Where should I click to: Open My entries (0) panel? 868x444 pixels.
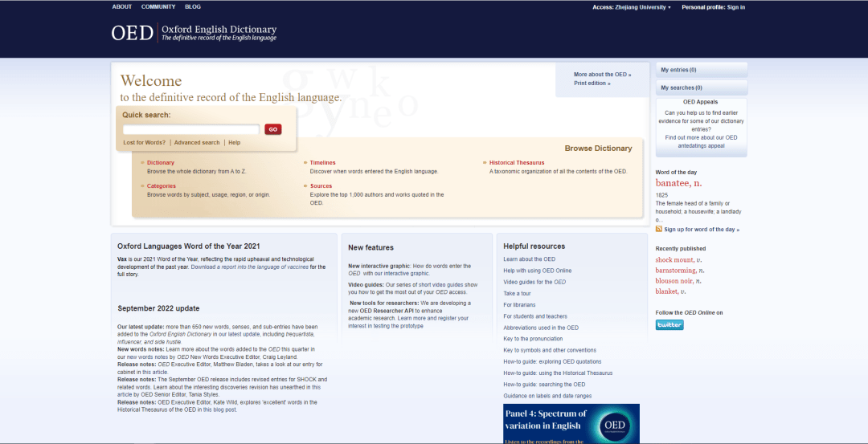[x=702, y=70]
